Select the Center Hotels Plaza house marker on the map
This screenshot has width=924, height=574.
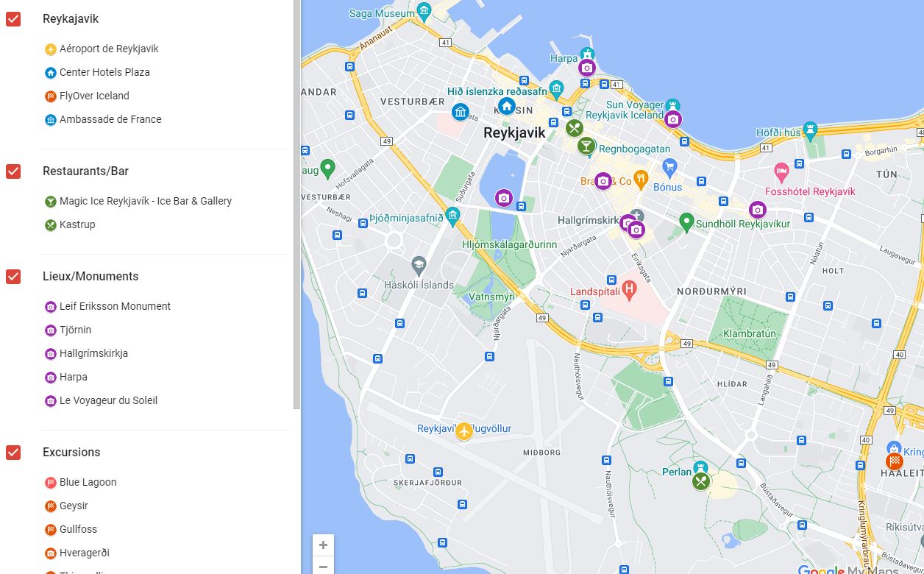(507, 106)
